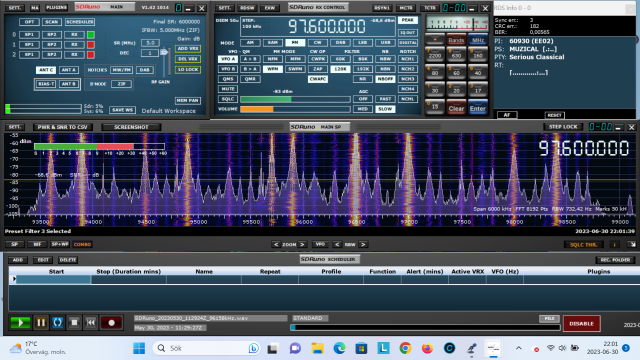Switch display to SP+WF
Image resolution: width=640 pixels, height=360 pixels.
point(60,244)
